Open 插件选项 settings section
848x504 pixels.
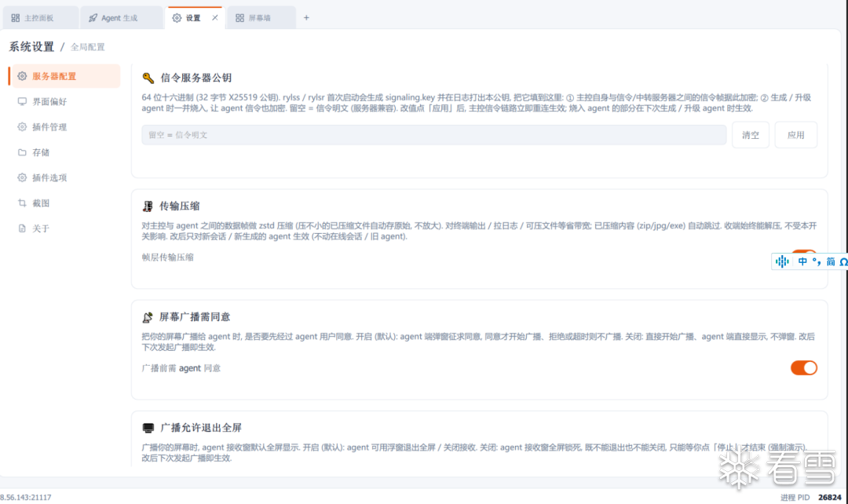point(65,177)
